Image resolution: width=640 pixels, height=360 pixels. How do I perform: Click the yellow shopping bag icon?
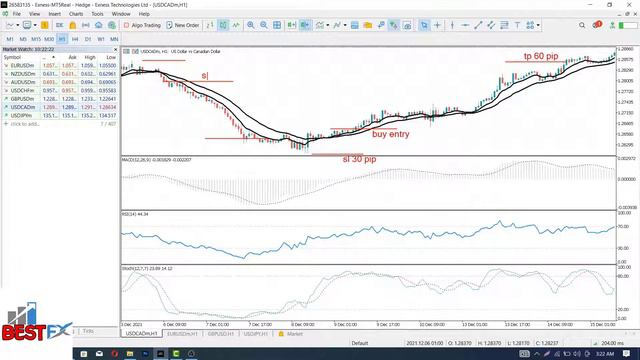(x=73, y=25)
